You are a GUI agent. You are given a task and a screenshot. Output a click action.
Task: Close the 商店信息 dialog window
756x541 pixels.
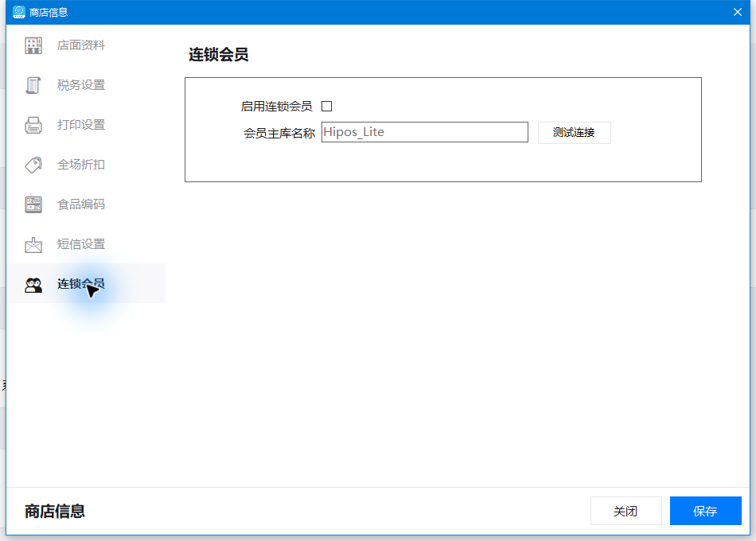pos(737,12)
